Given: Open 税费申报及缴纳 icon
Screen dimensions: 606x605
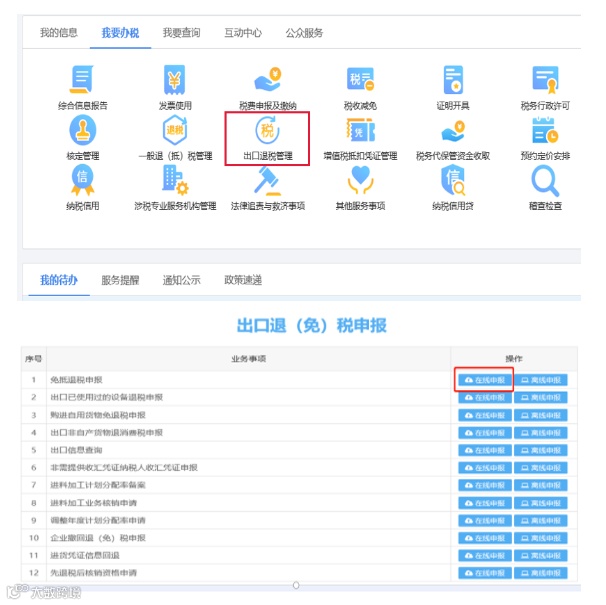Looking at the screenshot, I should point(267,79).
